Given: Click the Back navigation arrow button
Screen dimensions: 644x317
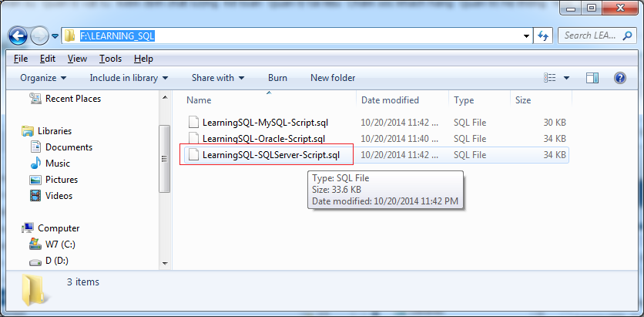Looking at the screenshot, I should click(x=18, y=36).
